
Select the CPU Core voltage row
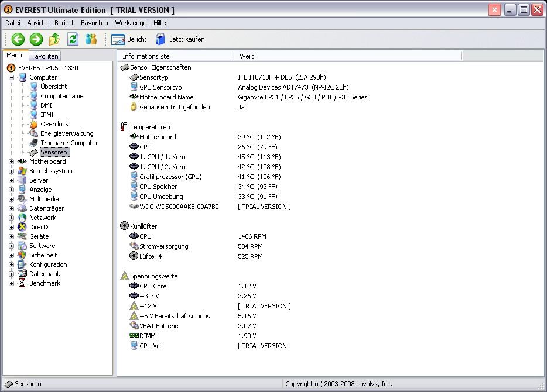[193, 286]
